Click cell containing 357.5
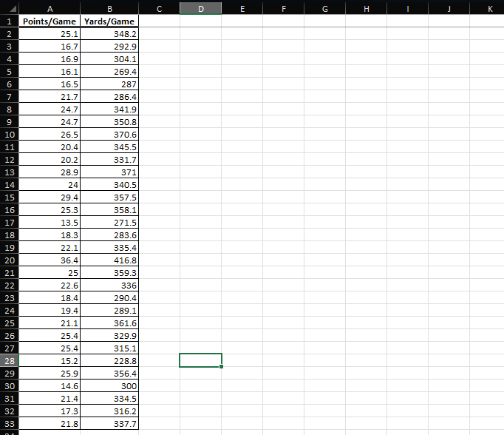 [109, 198]
